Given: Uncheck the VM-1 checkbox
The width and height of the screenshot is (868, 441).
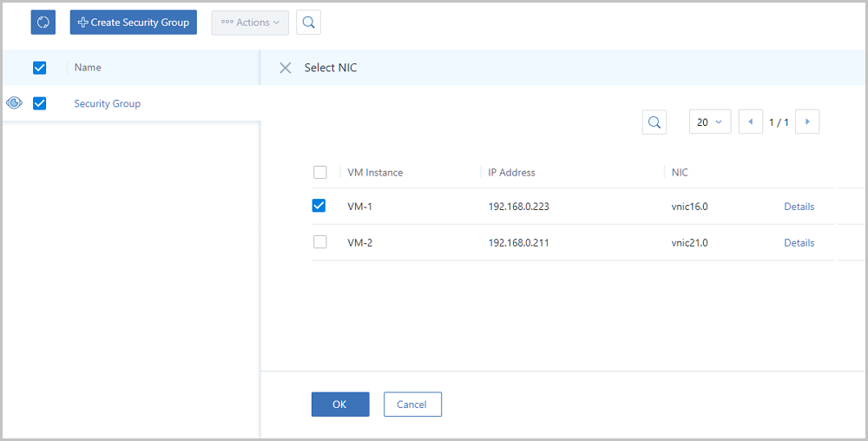Looking at the screenshot, I should (x=319, y=206).
